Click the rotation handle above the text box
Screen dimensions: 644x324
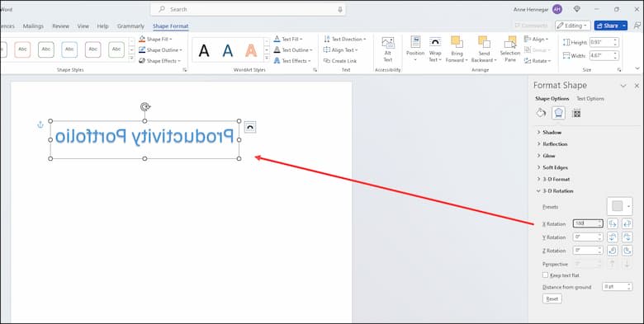click(145, 107)
